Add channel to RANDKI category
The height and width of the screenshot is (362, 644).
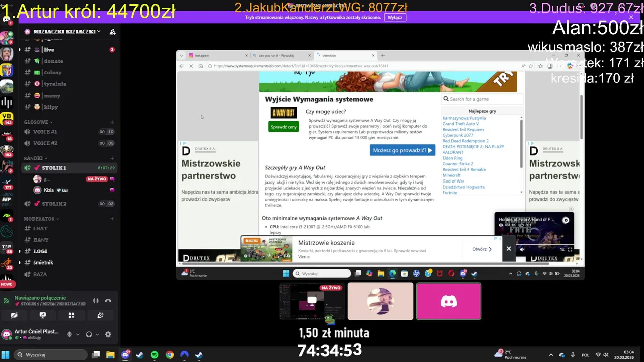112,158
